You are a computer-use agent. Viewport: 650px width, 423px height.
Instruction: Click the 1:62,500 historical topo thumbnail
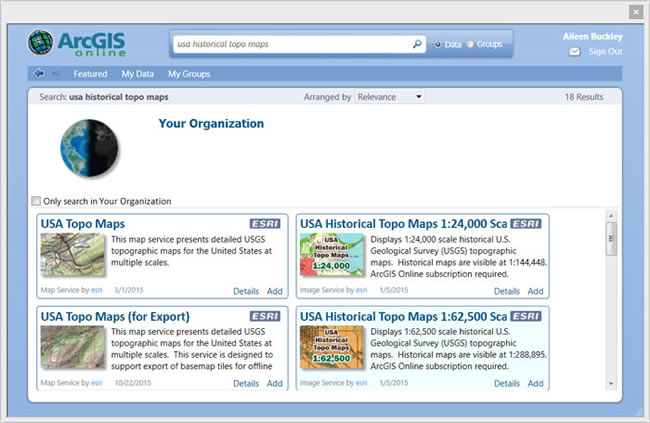click(332, 347)
